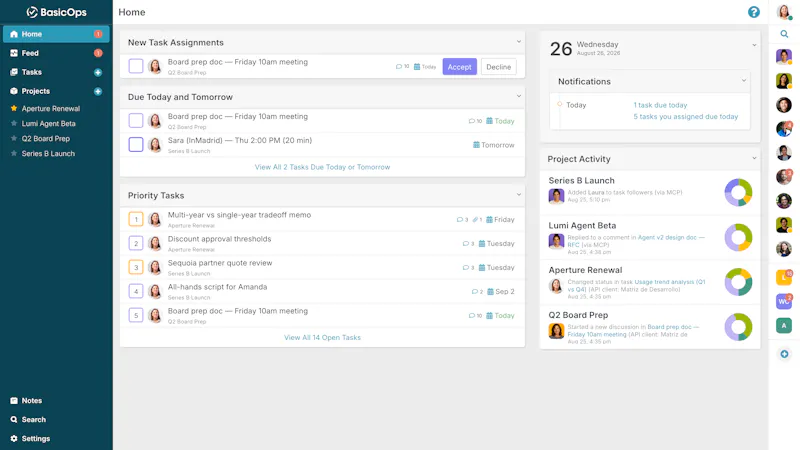Screen dimensions: 800x450
Task: Accept the Board prep doc assignment
Action: click(x=459, y=67)
